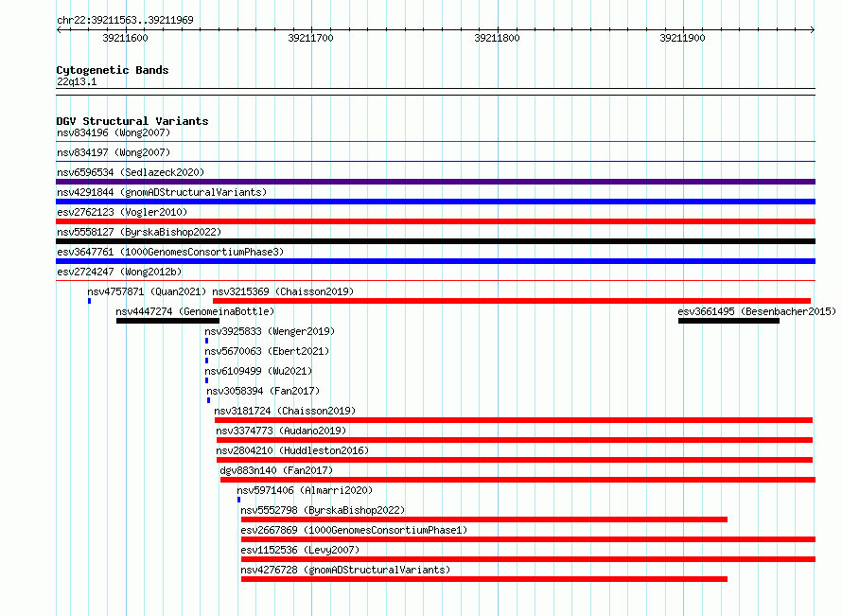Select the red nsv3374773 Audano2019 bar
Image resolution: width=842 pixels, height=616 pixels.
coord(515,440)
